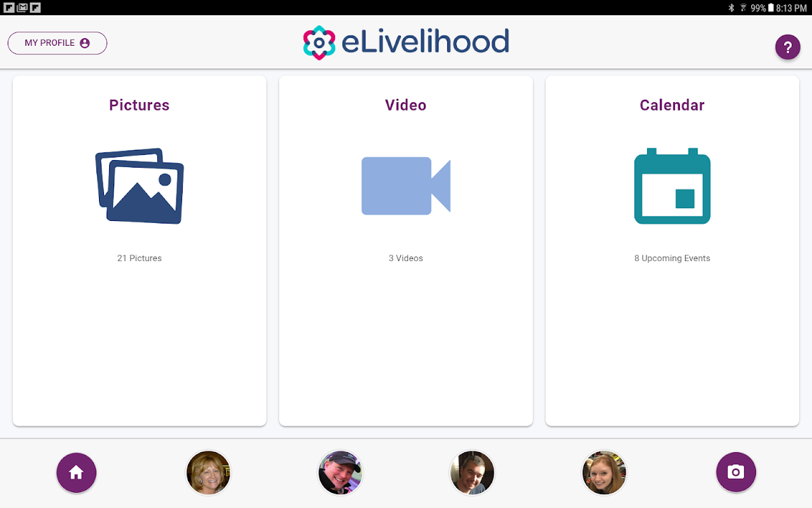Image resolution: width=812 pixels, height=508 pixels.
Task: Click the '21 Pictures' count text
Action: [x=140, y=258]
